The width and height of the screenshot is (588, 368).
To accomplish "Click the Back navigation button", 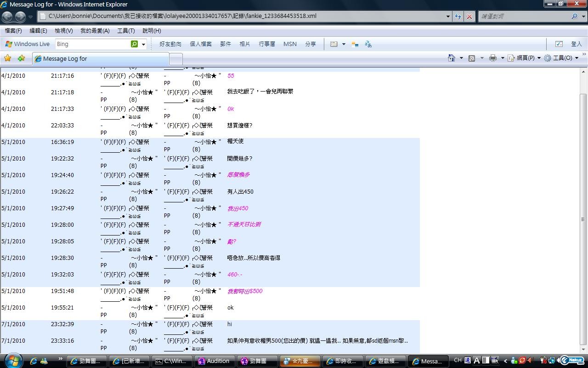I will [7, 17].
